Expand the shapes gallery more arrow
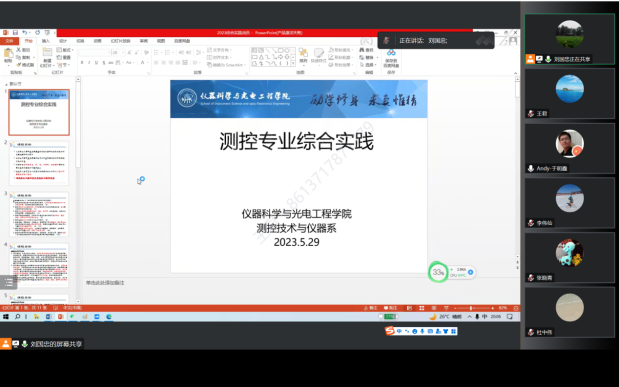The image size is (619, 387). coord(293,63)
